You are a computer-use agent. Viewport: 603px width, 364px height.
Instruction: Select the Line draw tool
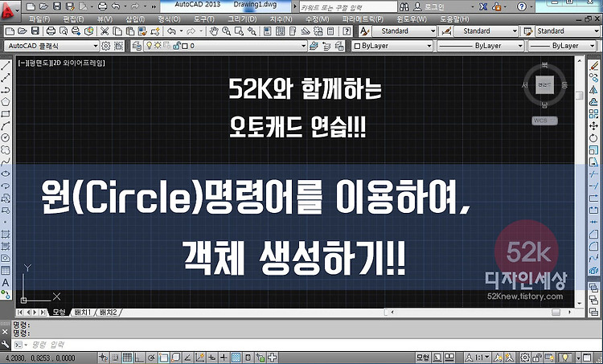tap(6, 66)
